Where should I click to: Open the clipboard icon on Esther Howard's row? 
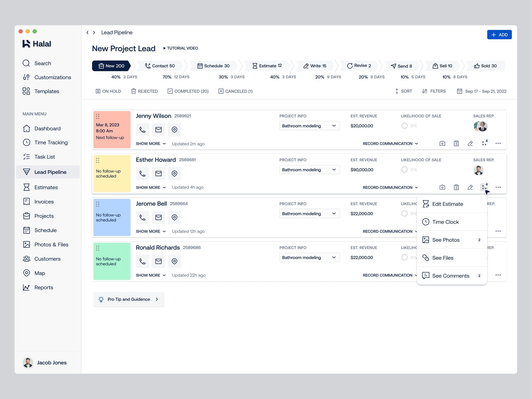click(x=456, y=187)
